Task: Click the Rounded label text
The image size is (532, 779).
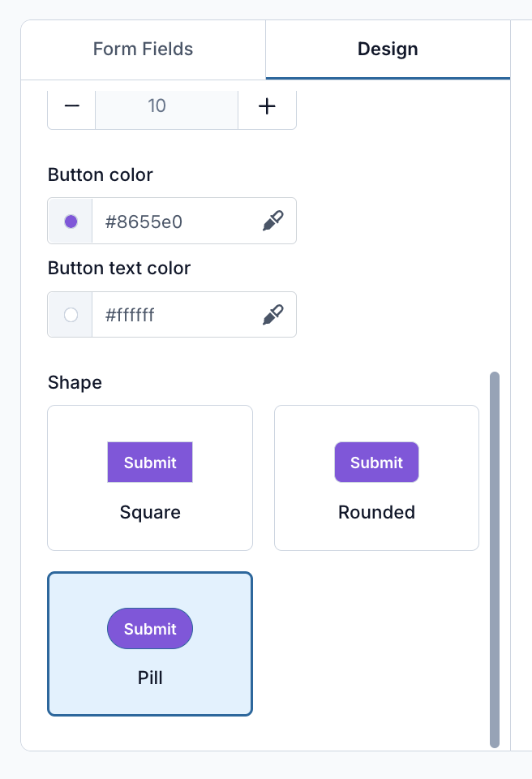Action: click(x=376, y=512)
